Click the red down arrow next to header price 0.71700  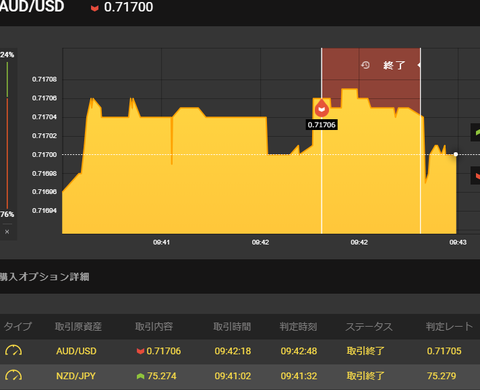coord(95,8)
